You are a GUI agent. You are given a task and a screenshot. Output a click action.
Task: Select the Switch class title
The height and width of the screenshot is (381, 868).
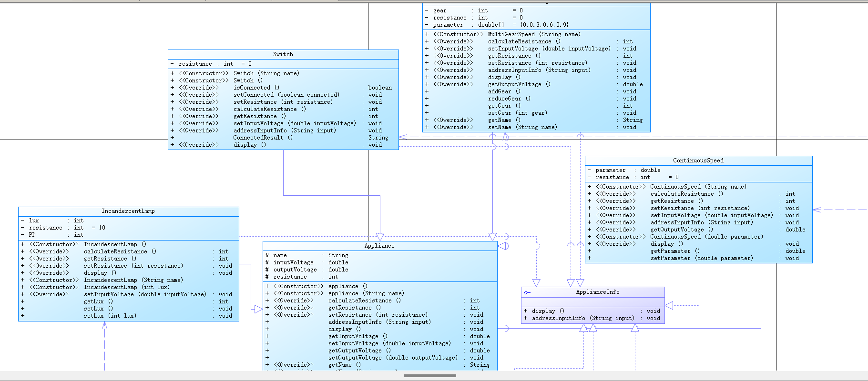click(283, 54)
